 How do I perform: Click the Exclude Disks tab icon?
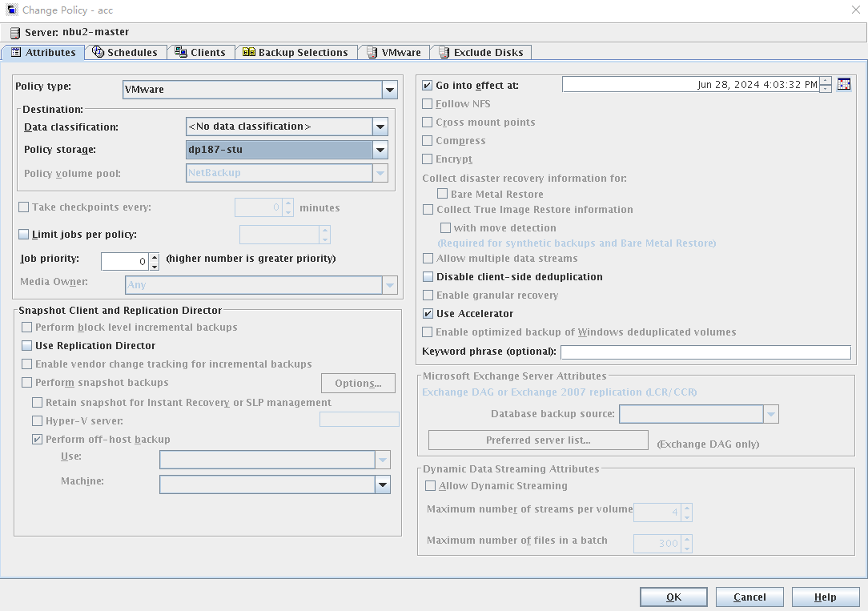point(444,52)
